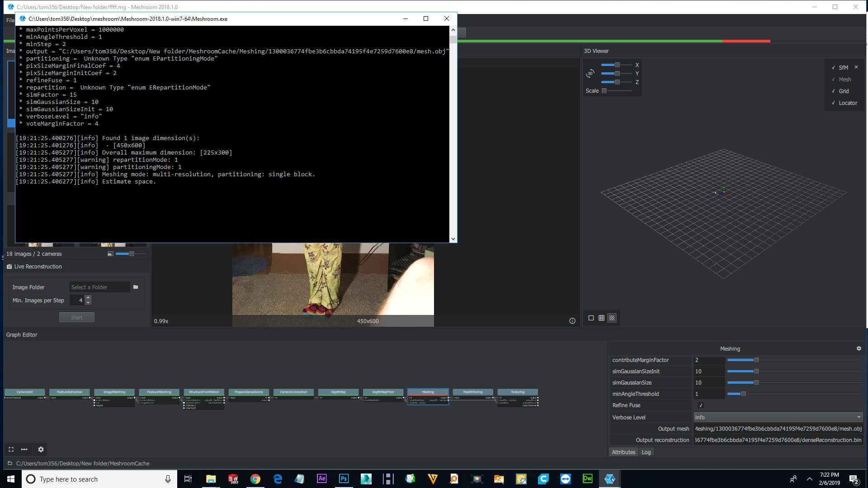Open Chrome from the Windows taskbar
The image size is (868, 488).
tap(255, 479)
